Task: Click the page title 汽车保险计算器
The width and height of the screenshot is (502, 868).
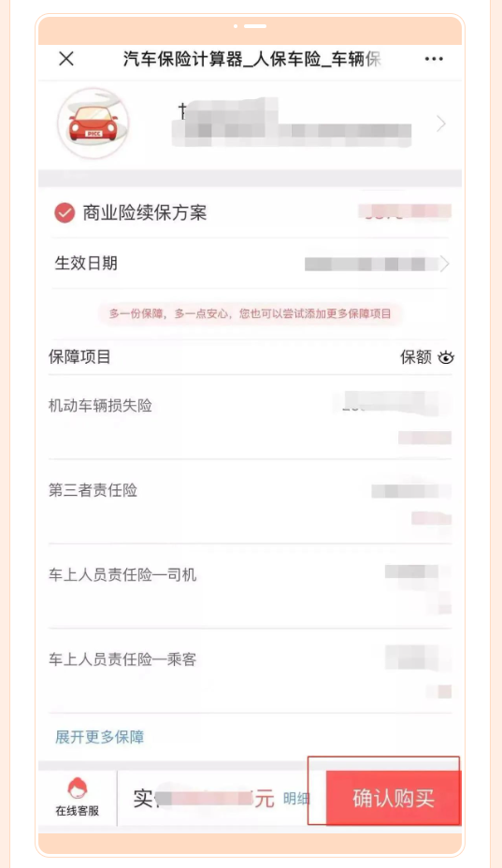Action: [183, 59]
